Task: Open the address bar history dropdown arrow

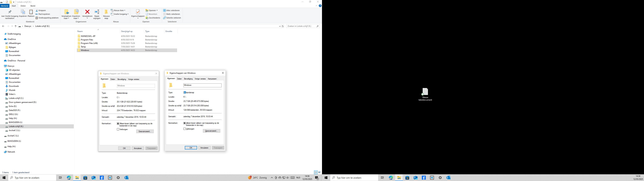Action: pyautogui.click(x=280, y=26)
